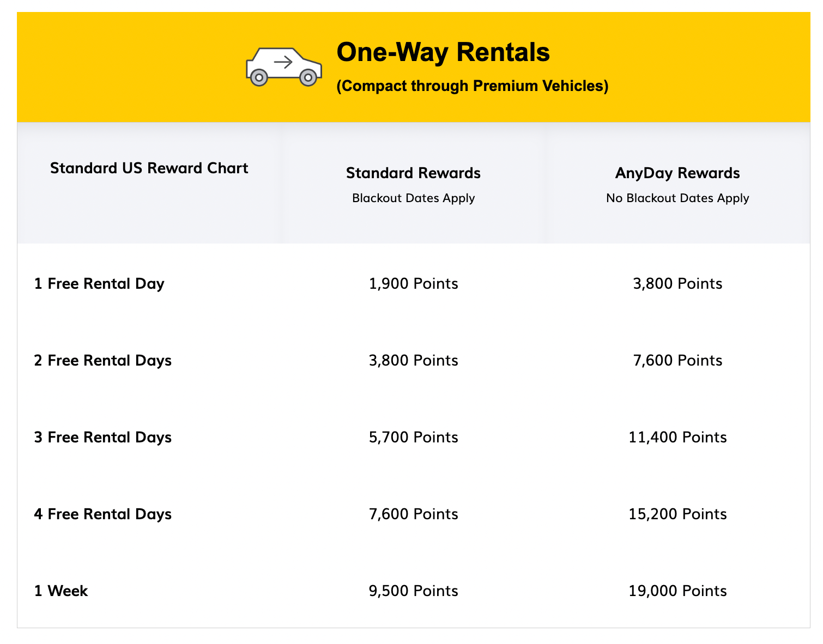Click the AnyDay Rewards column header
Viewport: 823px width, 644px height.
point(677,173)
